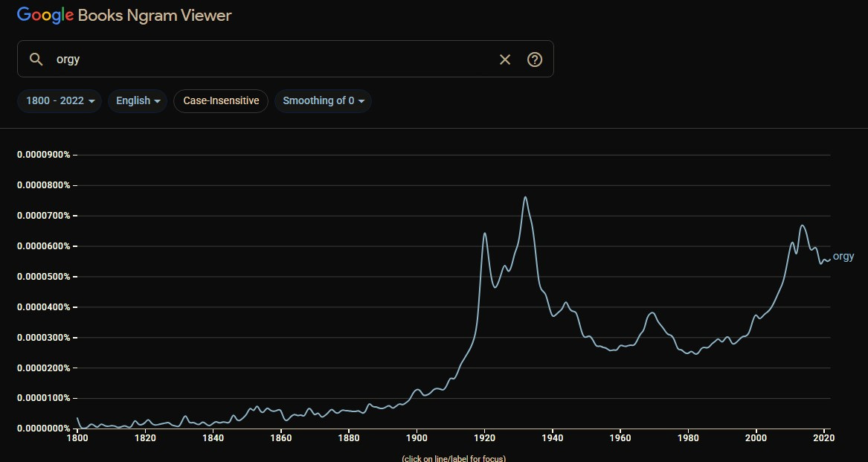Open the 1800 - 2022 date range dropdown
The width and height of the screenshot is (868, 462).
coord(60,101)
